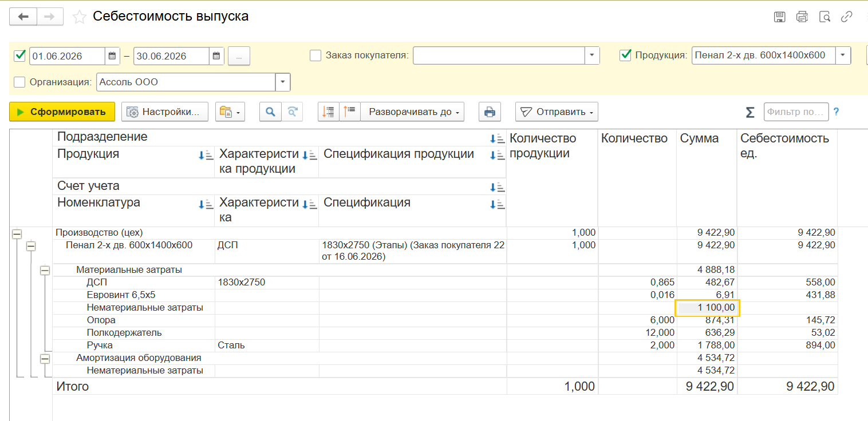Save report with the floppy disk icon
The height and width of the screenshot is (421, 868).
779,17
